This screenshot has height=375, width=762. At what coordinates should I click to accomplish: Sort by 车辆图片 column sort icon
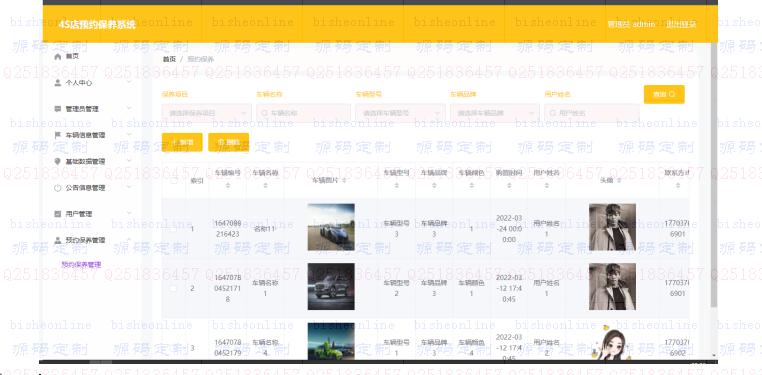pos(344,180)
